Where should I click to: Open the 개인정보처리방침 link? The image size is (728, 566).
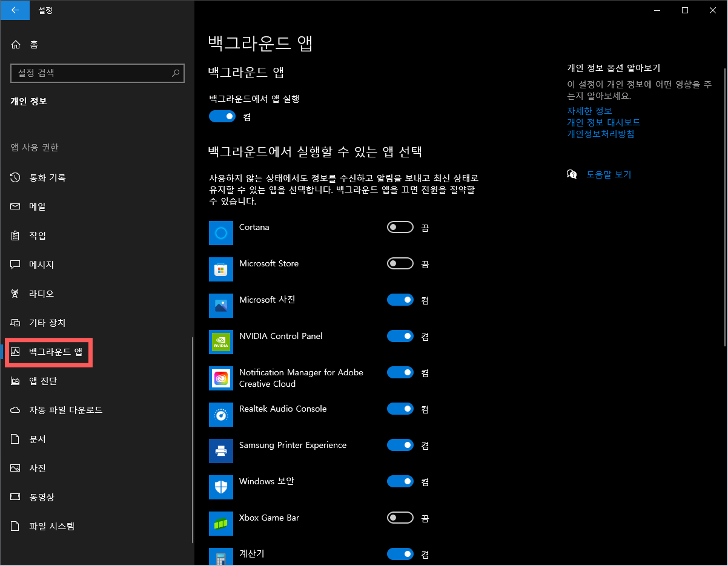pos(600,134)
